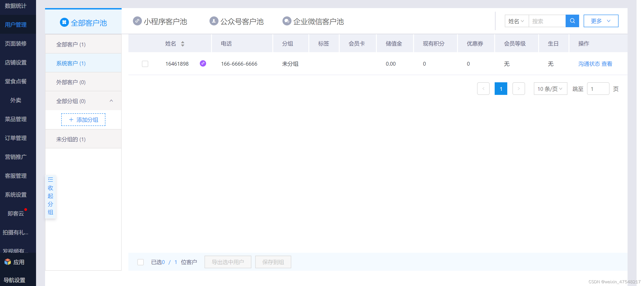Click the name column sort arrows

[182, 44]
